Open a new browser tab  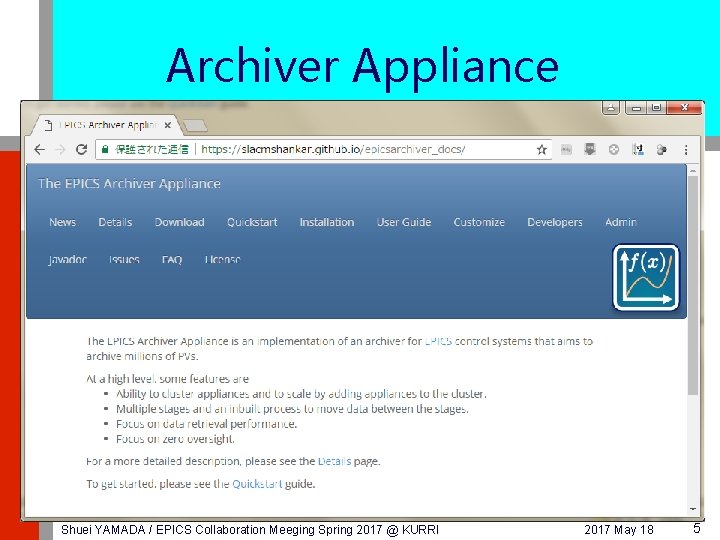click(195, 125)
